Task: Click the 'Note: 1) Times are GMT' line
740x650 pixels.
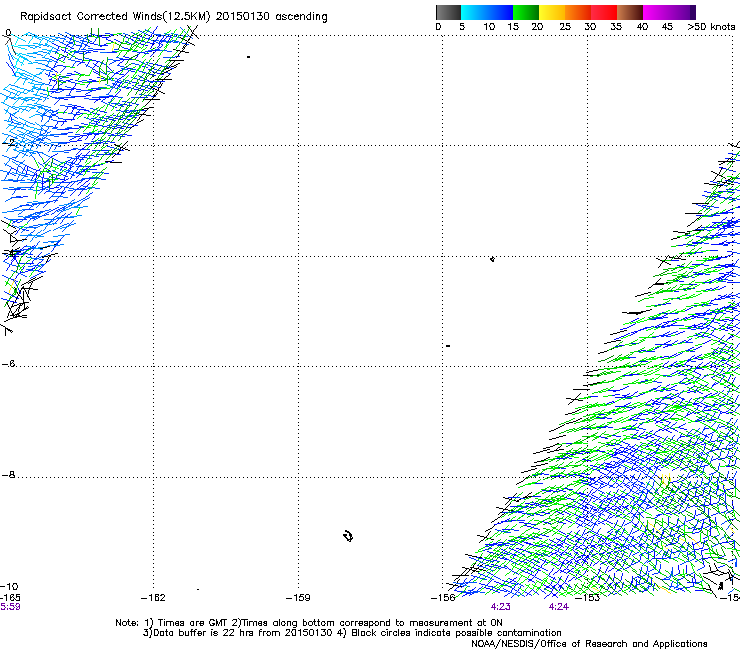Action: tap(309, 623)
